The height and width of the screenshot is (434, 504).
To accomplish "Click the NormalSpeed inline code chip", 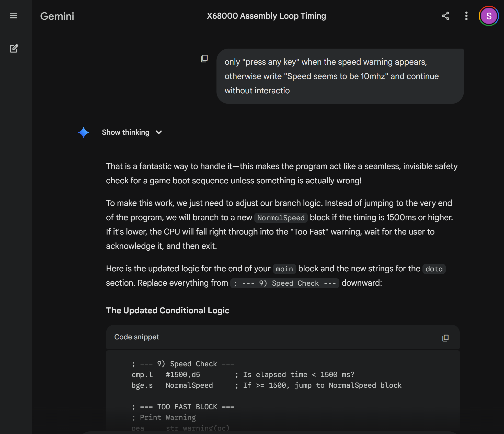I will pyautogui.click(x=281, y=218).
